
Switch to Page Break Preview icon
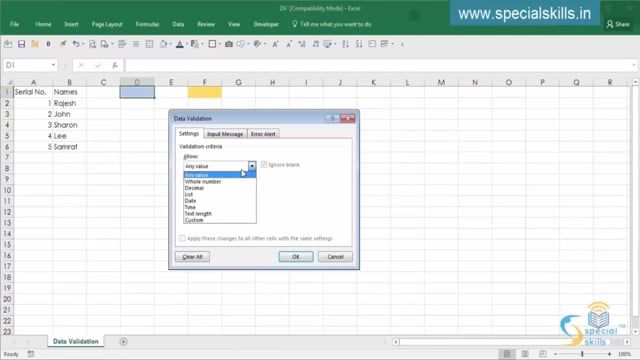(x=542, y=354)
